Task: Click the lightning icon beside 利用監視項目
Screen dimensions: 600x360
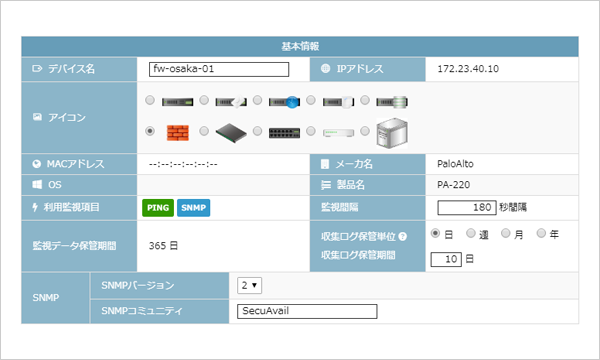Action: pos(35,207)
